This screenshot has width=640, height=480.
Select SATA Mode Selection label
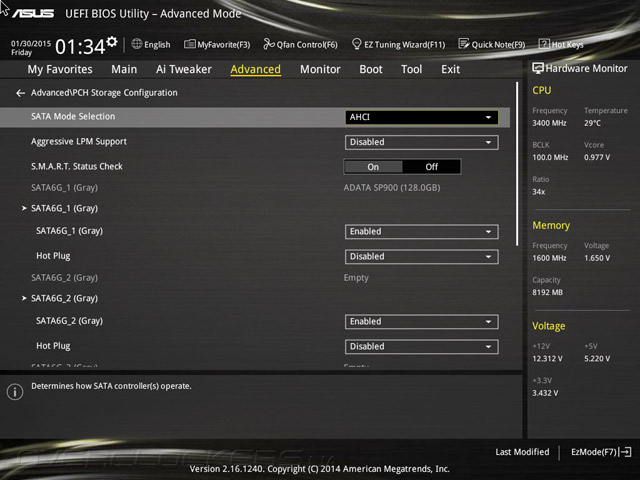coord(73,117)
